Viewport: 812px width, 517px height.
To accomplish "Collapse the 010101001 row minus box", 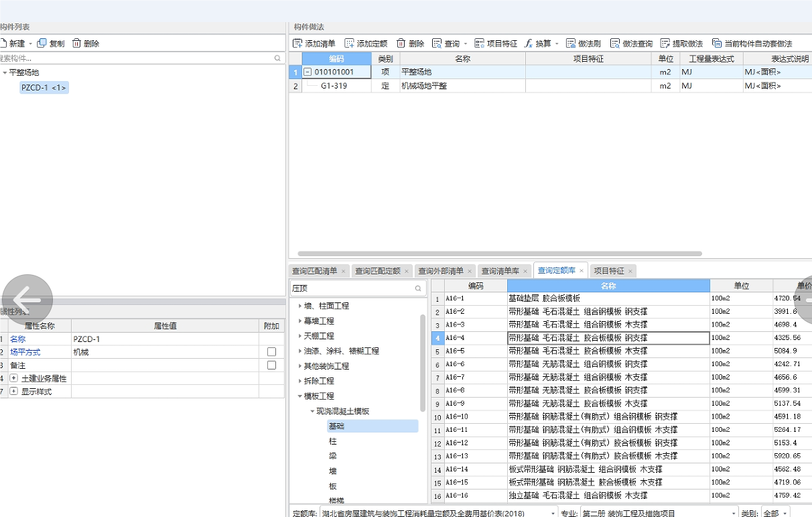I will coord(308,72).
